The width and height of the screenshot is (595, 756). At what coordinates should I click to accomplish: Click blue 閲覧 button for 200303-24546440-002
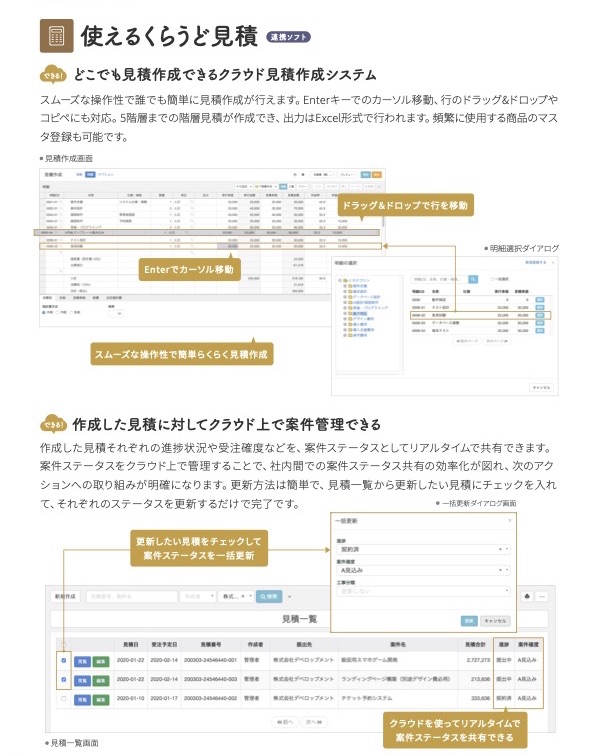(x=82, y=699)
